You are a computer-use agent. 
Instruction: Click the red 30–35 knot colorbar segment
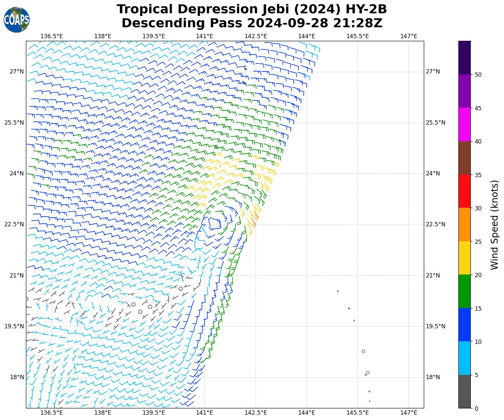[464, 191]
